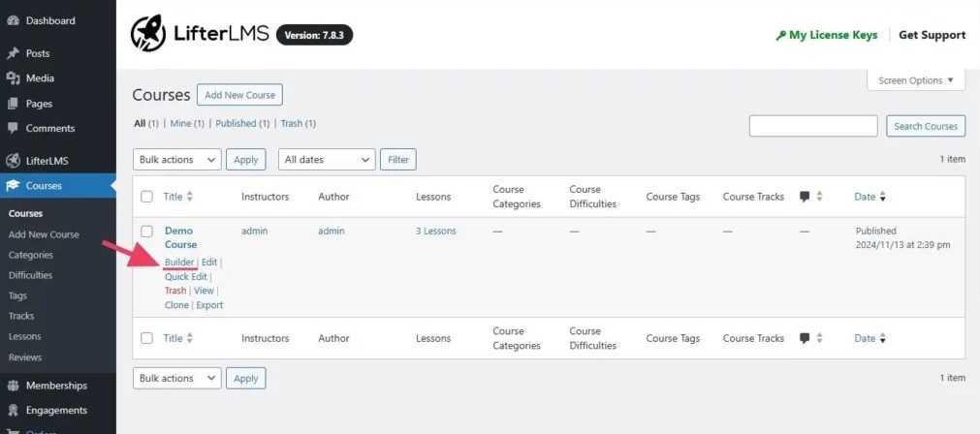Click admin in the Instructors column

[x=254, y=232]
